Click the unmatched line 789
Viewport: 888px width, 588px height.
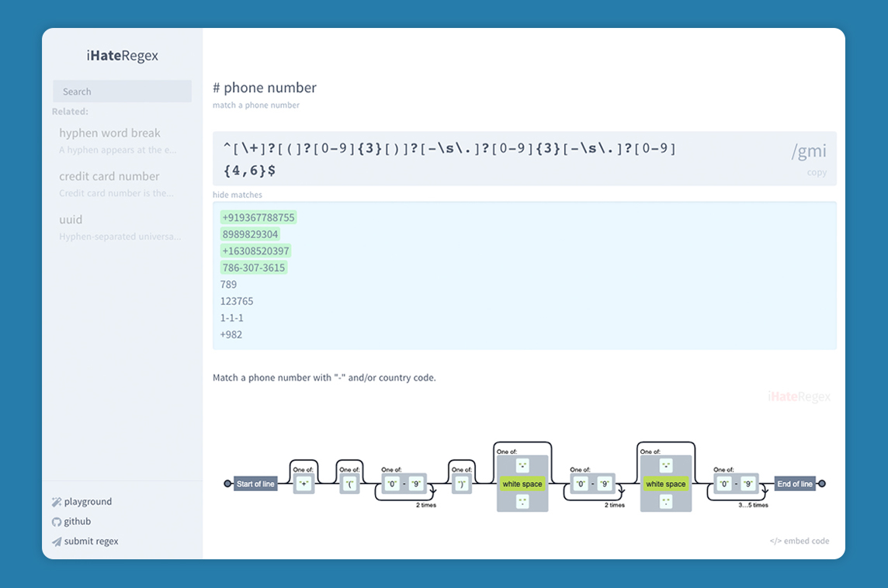[x=229, y=285]
